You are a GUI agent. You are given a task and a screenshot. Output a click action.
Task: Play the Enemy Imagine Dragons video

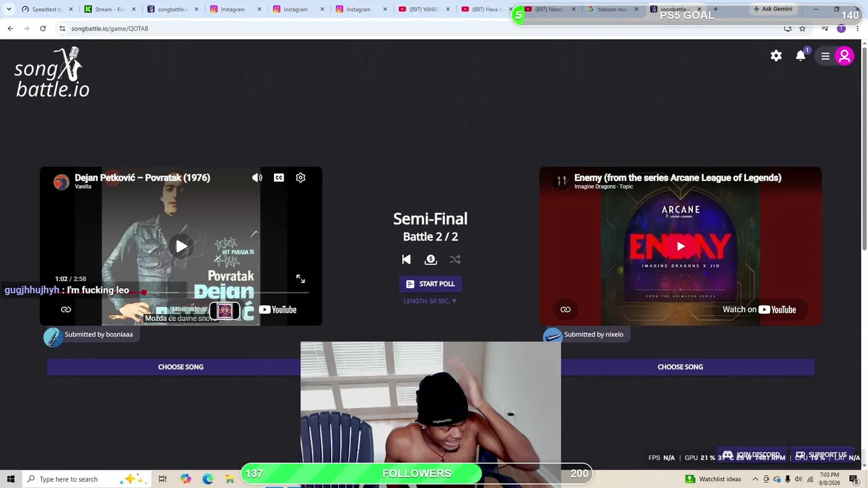tap(680, 246)
